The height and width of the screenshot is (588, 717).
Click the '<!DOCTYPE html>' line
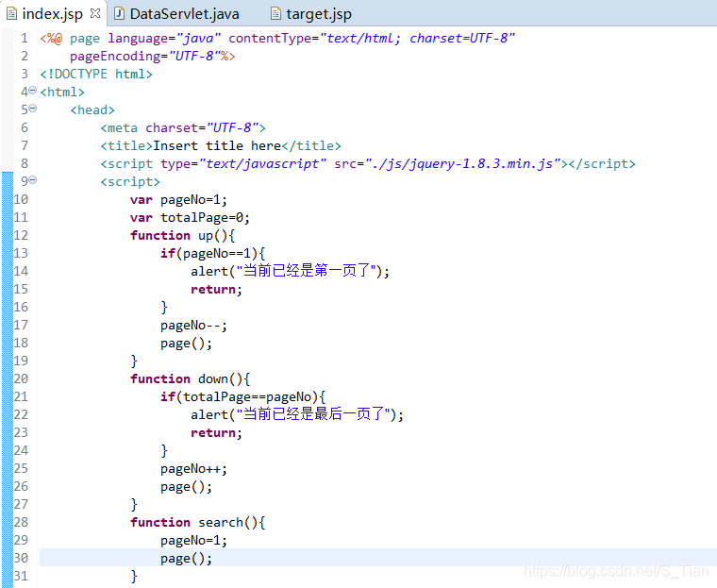pos(96,74)
